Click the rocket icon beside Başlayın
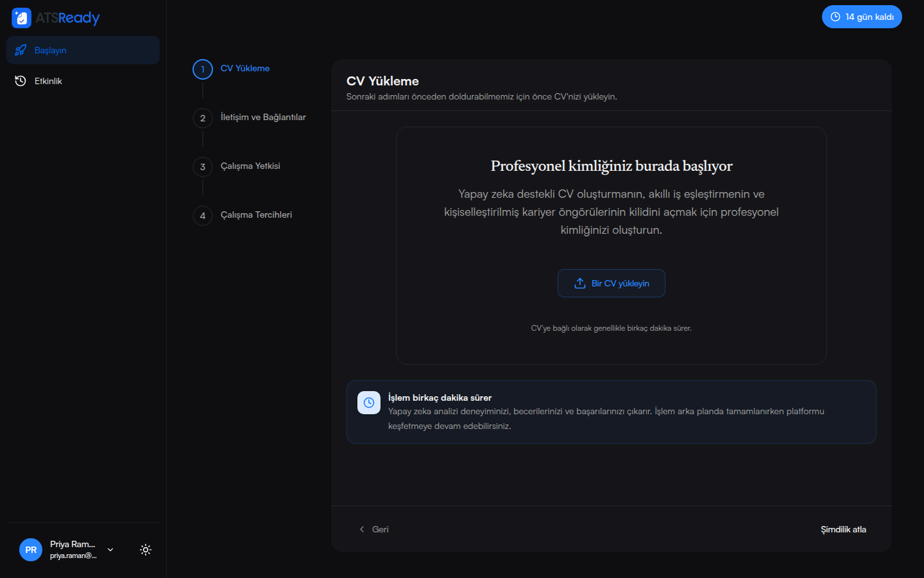This screenshot has height=578, width=924. pyautogui.click(x=21, y=50)
